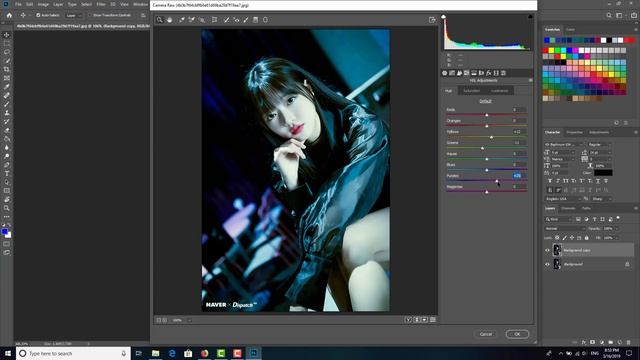Click the Default link in Hue tab
Image resolution: width=640 pixels, height=360 pixels.
(x=485, y=101)
